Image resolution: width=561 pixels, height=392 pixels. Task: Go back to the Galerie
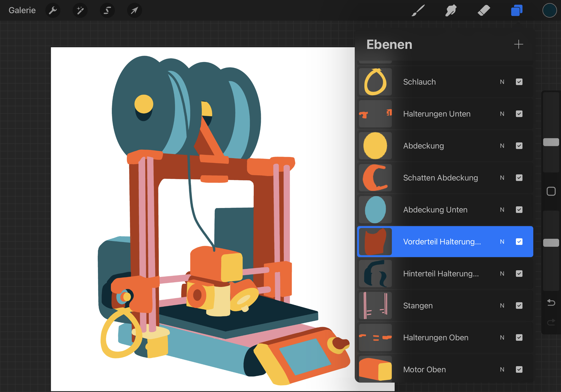coord(22,10)
